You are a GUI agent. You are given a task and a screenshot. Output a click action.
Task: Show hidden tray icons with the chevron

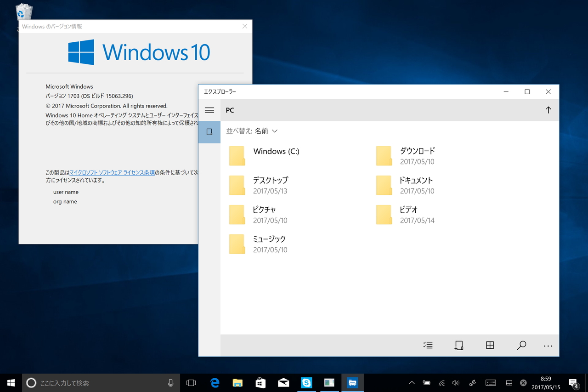(x=412, y=382)
